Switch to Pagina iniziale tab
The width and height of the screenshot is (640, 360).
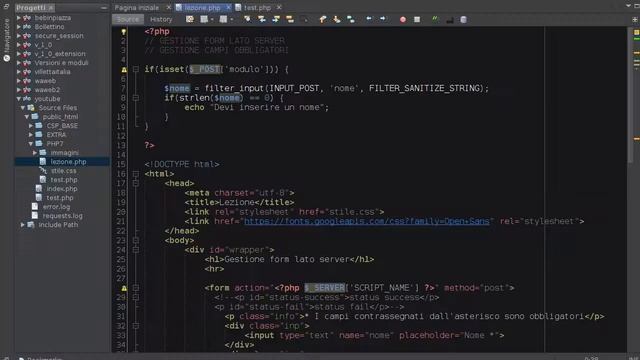[x=137, y=8]
